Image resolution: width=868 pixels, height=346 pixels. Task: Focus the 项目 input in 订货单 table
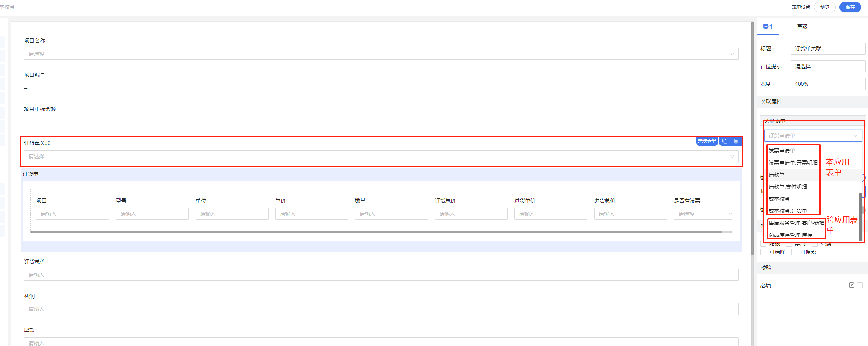tap(72, 214)
